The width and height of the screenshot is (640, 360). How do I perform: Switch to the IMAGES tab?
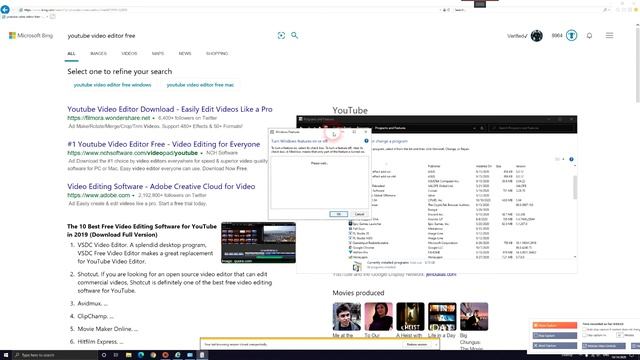coord(98,53)
